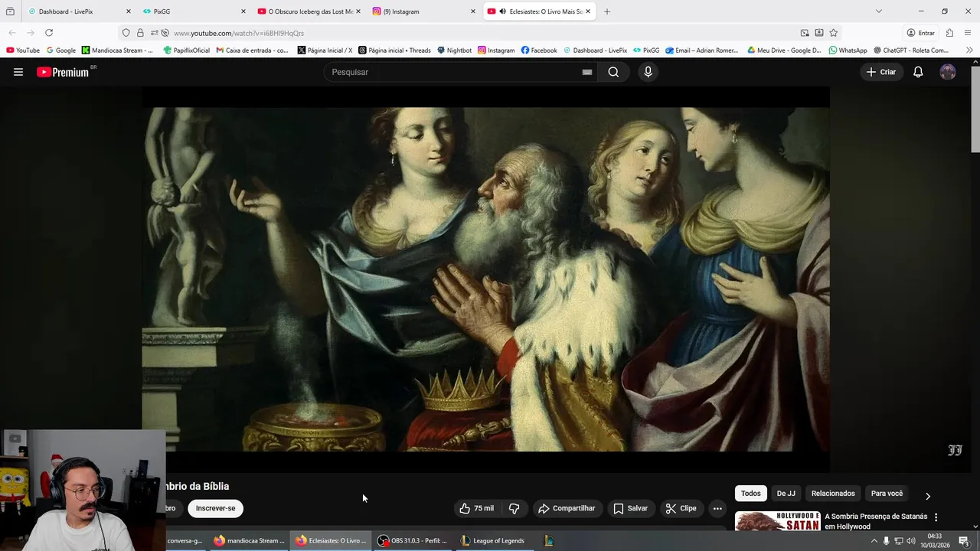980x551 pixels.
Task: Save the video with Salvar
Action: tap(630, 508)
